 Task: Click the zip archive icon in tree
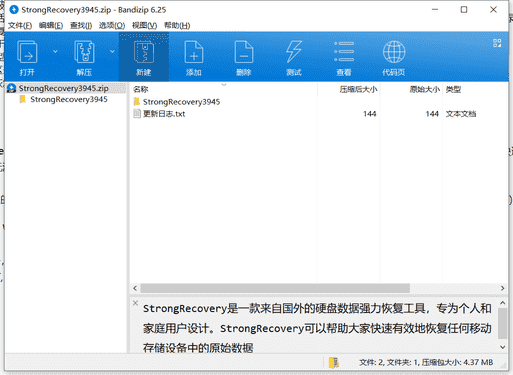click(11, 88)
